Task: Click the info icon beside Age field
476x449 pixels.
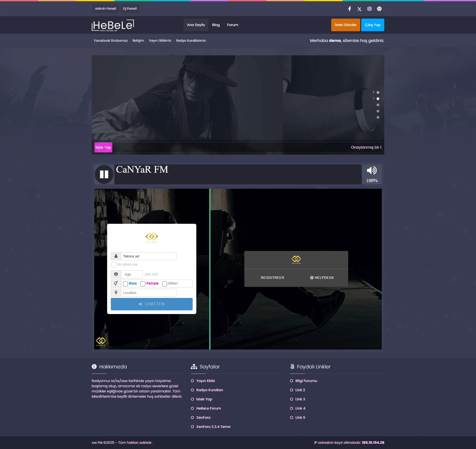Action: click(116, 274)
